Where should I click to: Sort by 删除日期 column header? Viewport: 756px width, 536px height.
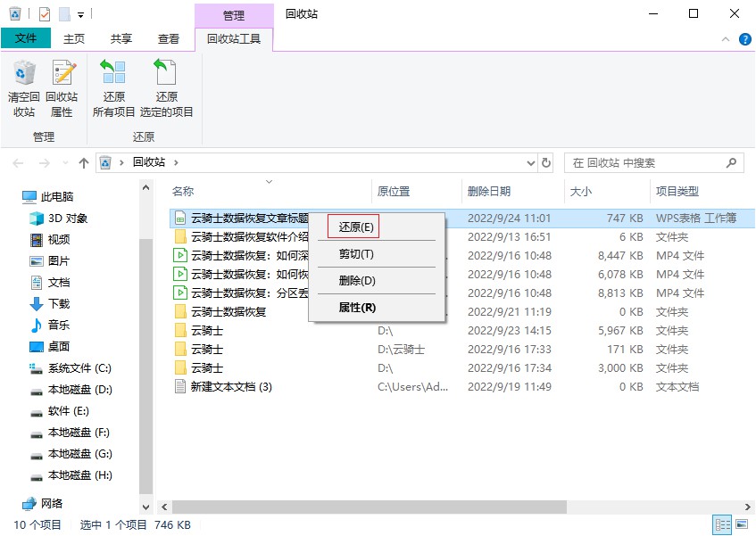pyautogui.click(x=489, y=191)
